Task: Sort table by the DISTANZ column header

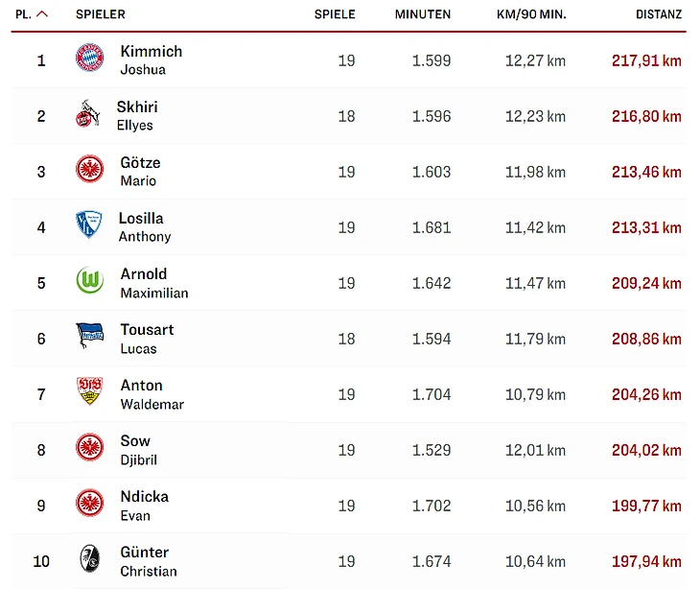Action: point(659,14)
